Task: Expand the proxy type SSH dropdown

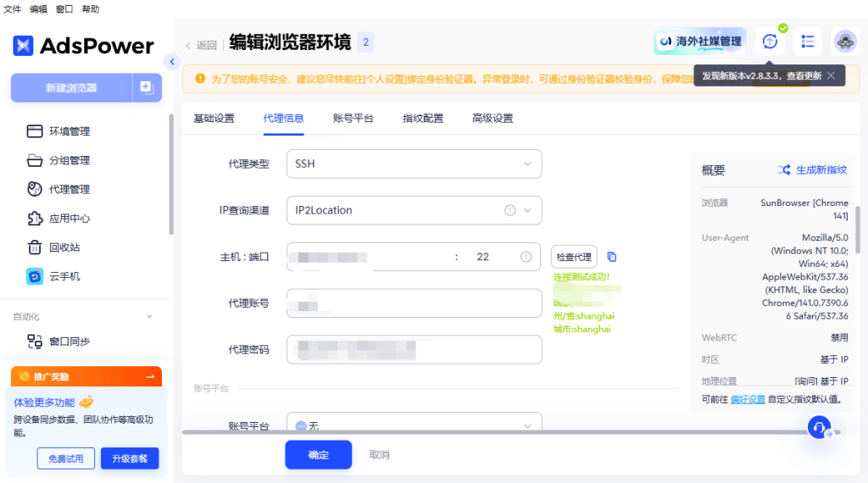Action: pyautogui.click(x=414, y=164)
